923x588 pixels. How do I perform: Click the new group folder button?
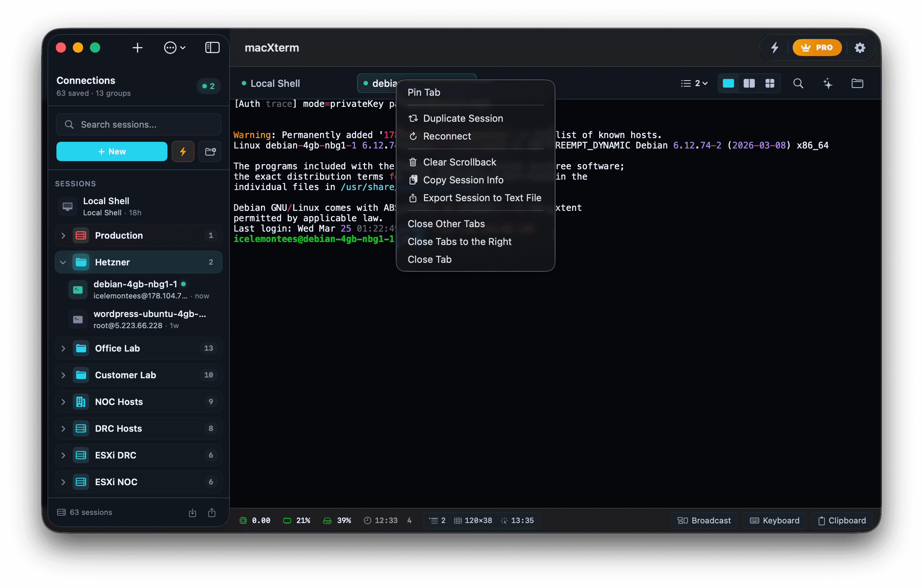point(210,151)
